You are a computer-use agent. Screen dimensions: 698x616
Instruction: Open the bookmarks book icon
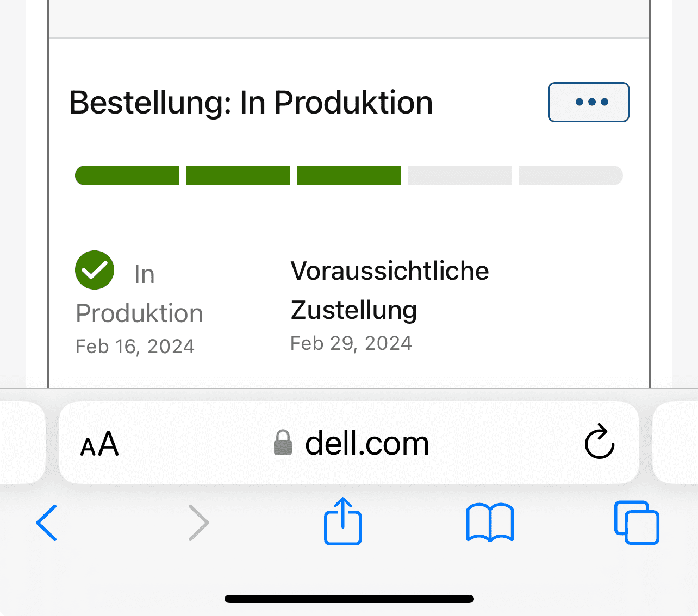[490, 523]
